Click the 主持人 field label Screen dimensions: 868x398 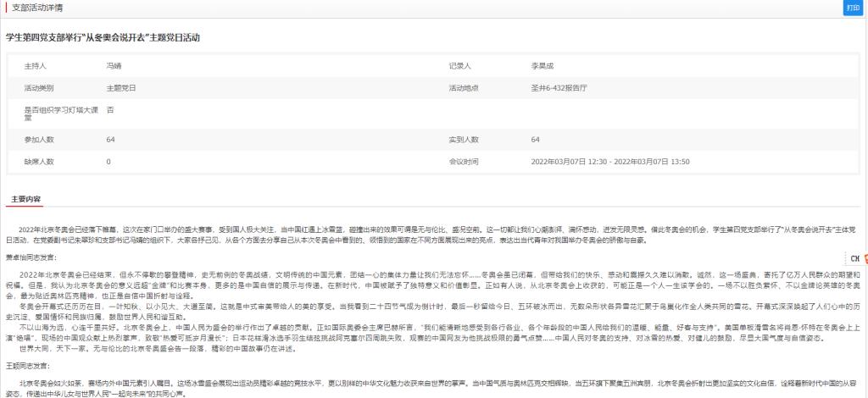[35, 65]
